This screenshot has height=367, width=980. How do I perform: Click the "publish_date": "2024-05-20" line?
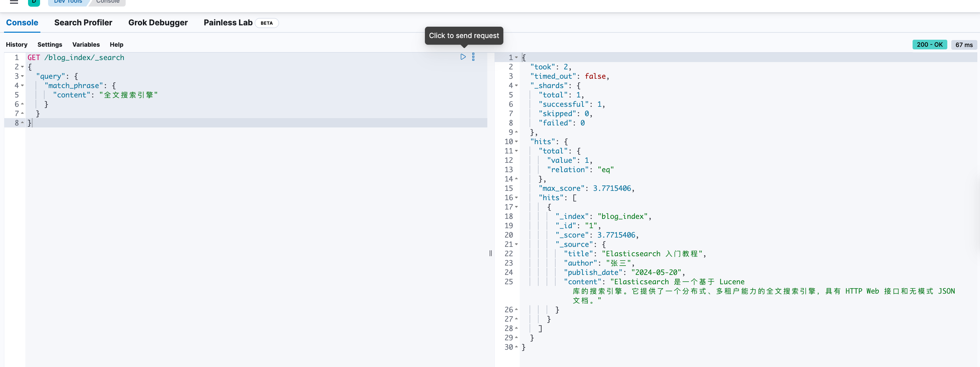pos(624,272)
